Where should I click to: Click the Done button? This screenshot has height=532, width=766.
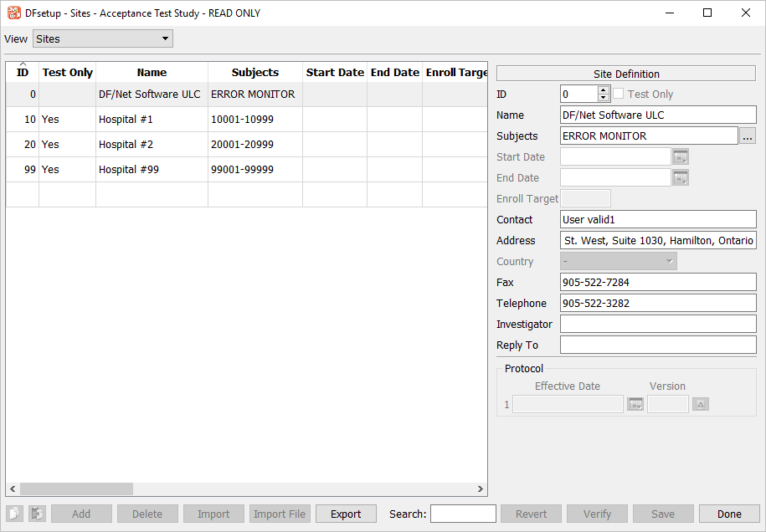pyautogui.click(x=728, y=514)
